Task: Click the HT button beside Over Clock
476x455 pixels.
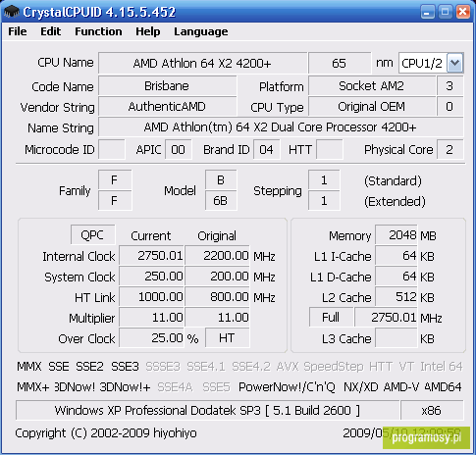Action: point(227,338)
